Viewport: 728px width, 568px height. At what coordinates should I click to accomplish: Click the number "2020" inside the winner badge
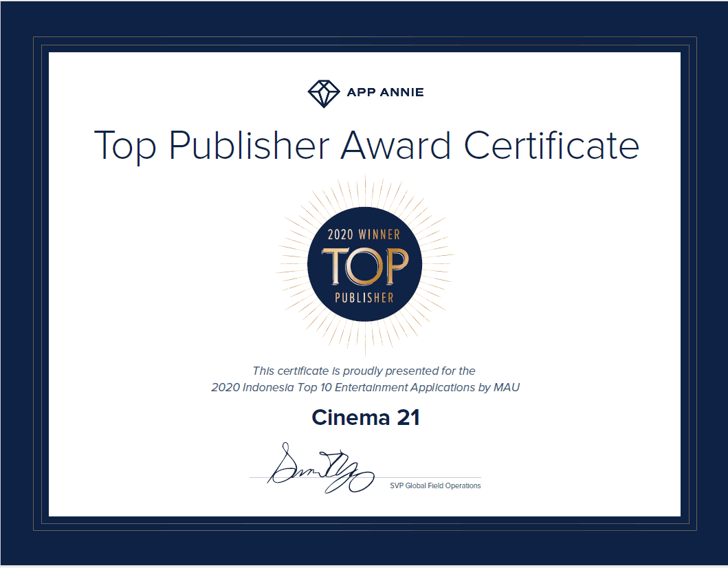[340, 234]
